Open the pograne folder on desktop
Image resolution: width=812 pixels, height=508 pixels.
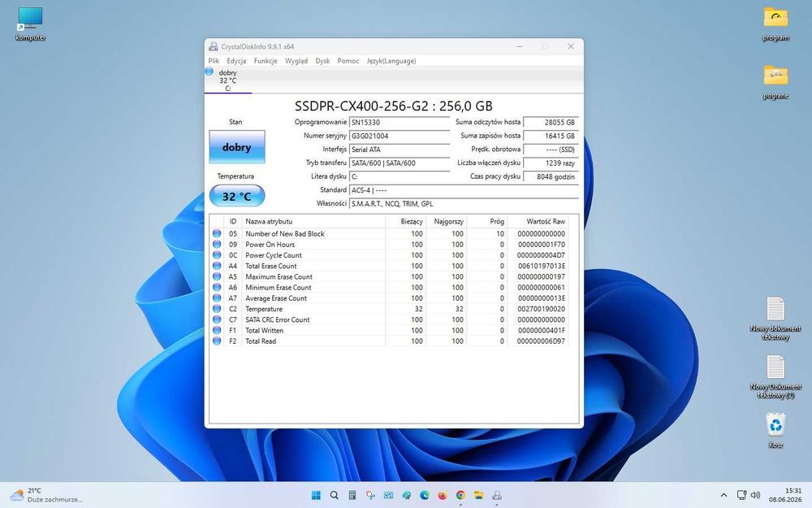(775, 82)
